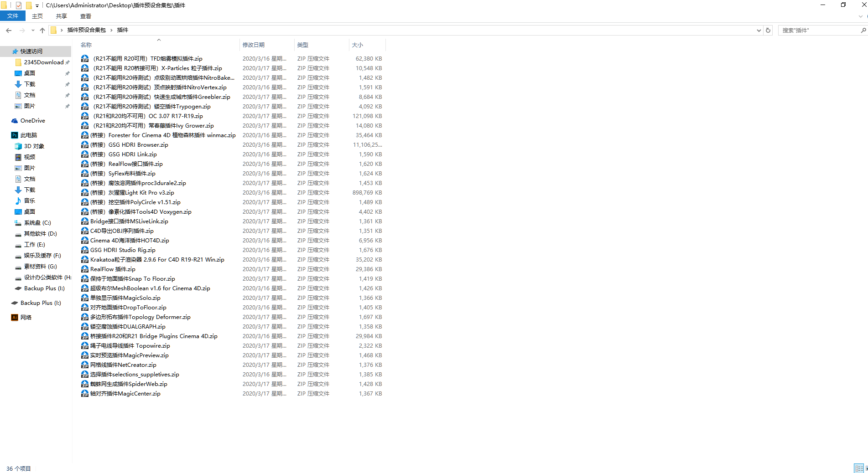This screenshot has height=473, width=868.
Task: Click the 网络 icon in sidebar
Action: coord(15,318)
